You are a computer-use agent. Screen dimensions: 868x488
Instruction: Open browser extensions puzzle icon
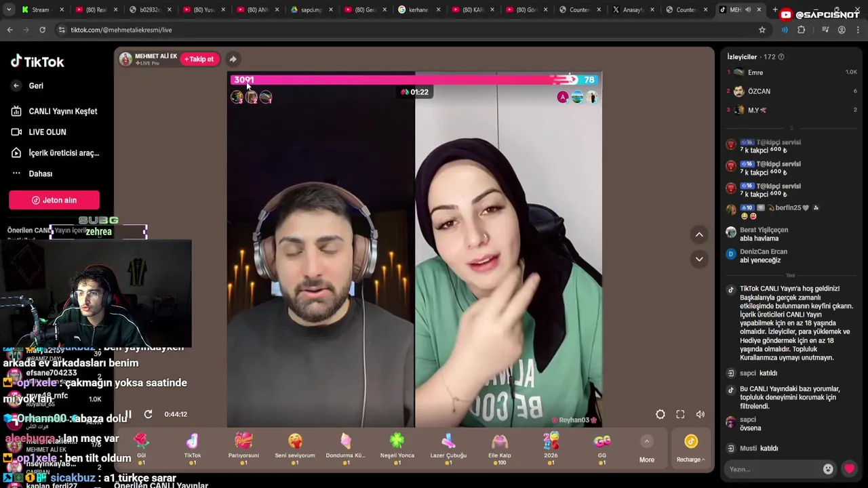[x=802, y=30]
